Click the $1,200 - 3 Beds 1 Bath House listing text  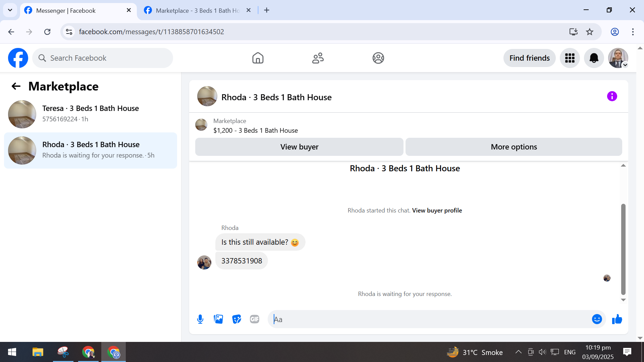[x=256, y=130]
